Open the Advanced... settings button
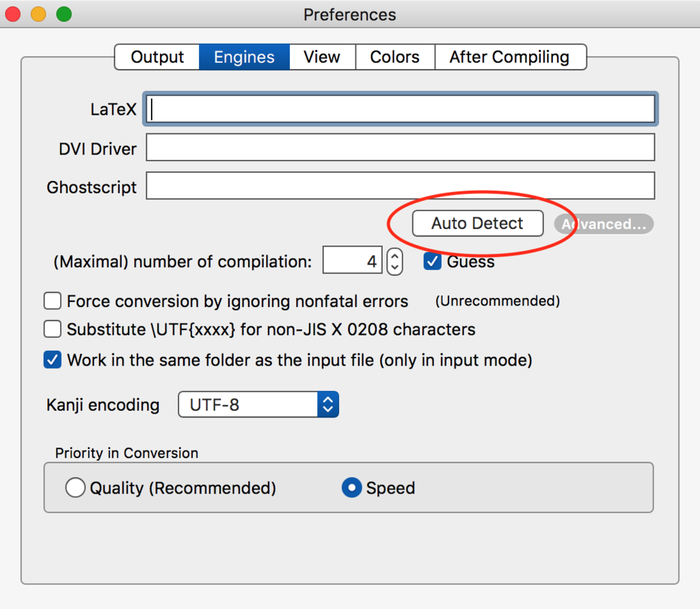The width and height of the screenshot is (700, 609). click(604, 224)
